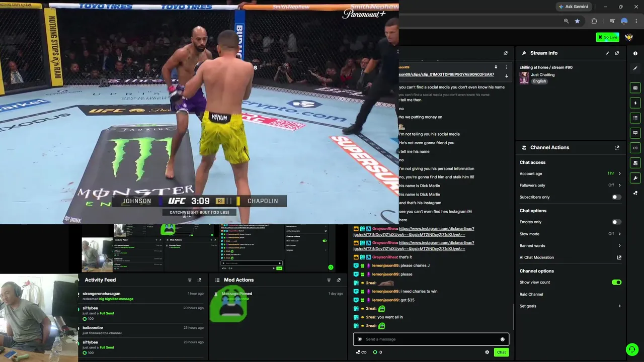Open the pinned clip link

point(446,74)
